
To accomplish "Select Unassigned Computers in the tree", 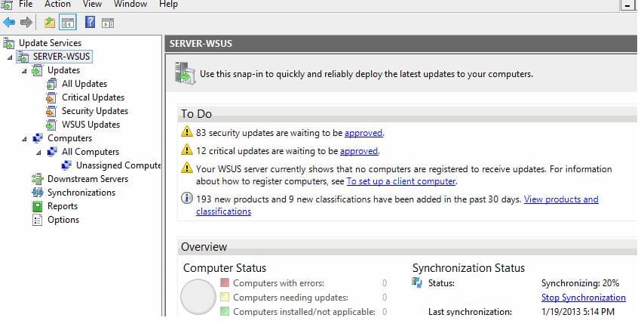I will 118,165.
